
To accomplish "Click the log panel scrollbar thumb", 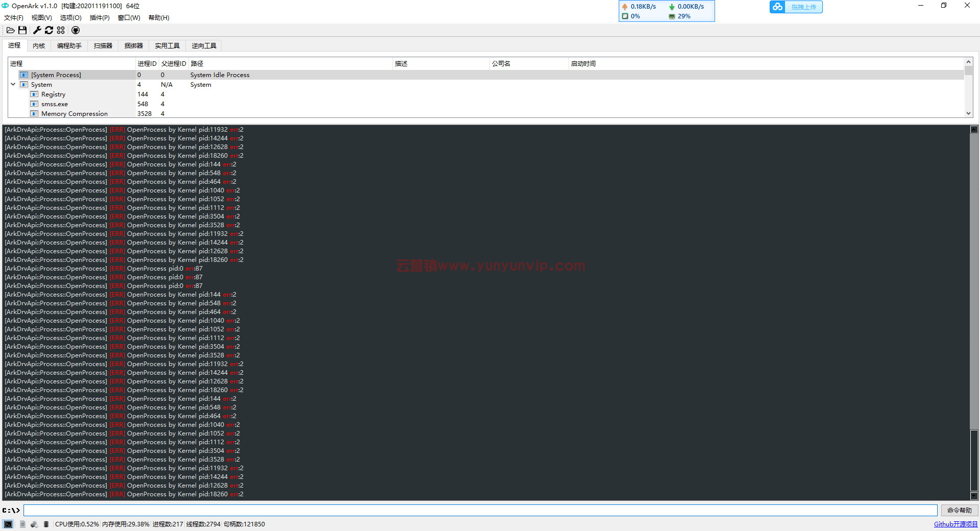I will 974,461.
